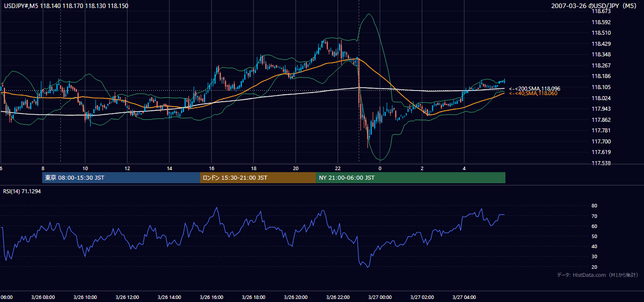Click RSI scale value 40
Image resolution: width=644 pixels, height=302 pixels.
tap(594, 247)
